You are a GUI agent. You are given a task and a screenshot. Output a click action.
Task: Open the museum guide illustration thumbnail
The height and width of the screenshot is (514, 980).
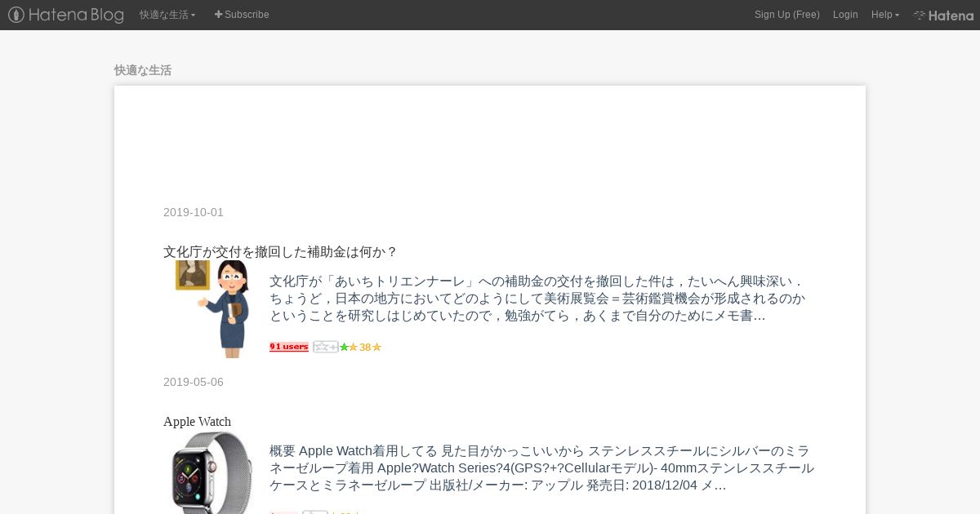tap(212, 309)
